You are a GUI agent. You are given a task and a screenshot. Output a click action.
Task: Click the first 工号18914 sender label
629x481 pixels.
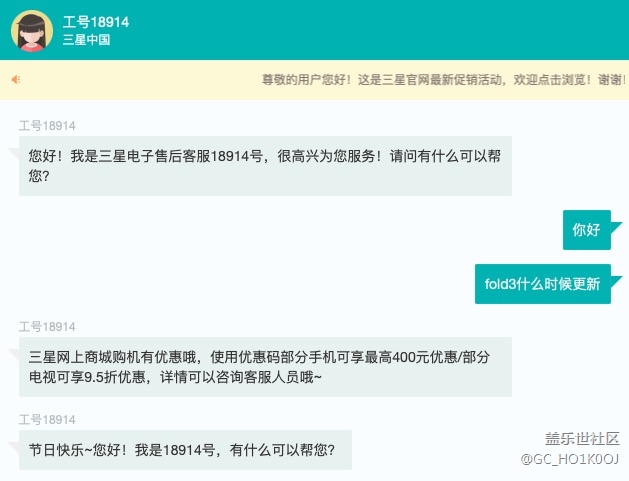pyautogui.click(x=47, y=126)
